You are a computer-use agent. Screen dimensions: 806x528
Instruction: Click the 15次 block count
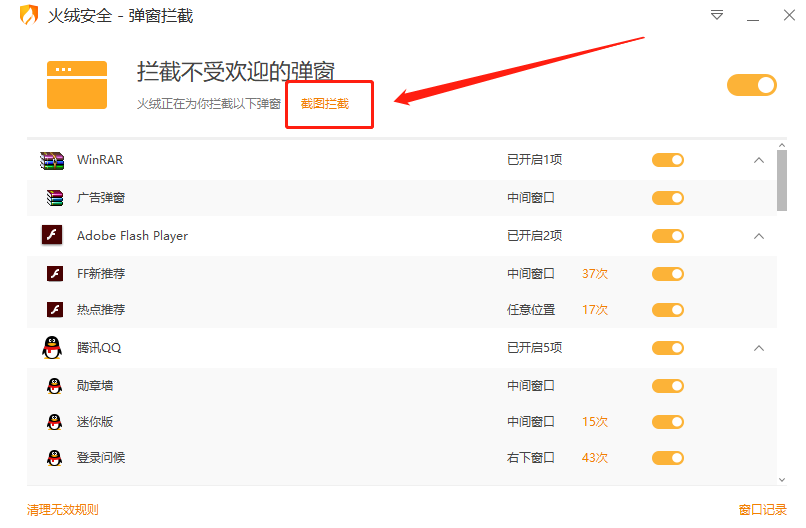point(595,422)
